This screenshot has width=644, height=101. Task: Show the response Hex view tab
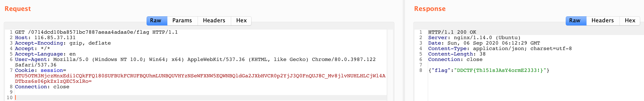[x=629, y=21]
